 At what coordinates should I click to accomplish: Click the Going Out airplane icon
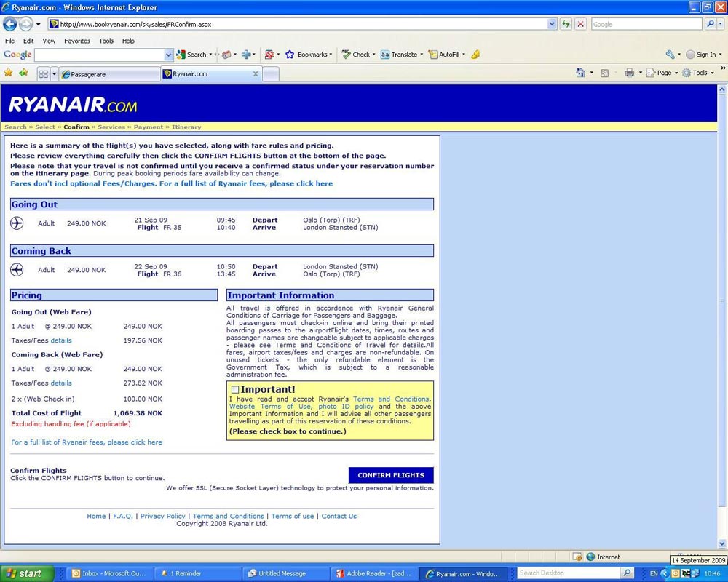tap(17, 223)
